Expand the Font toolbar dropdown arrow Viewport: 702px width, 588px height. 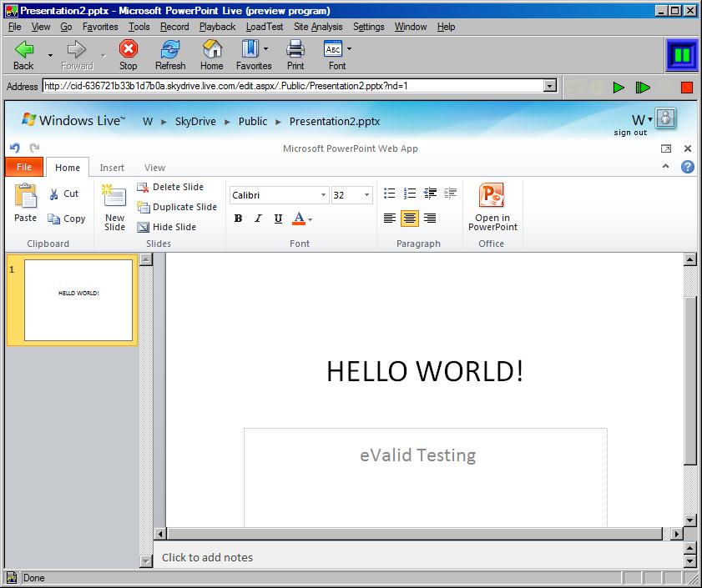point(349,48)
